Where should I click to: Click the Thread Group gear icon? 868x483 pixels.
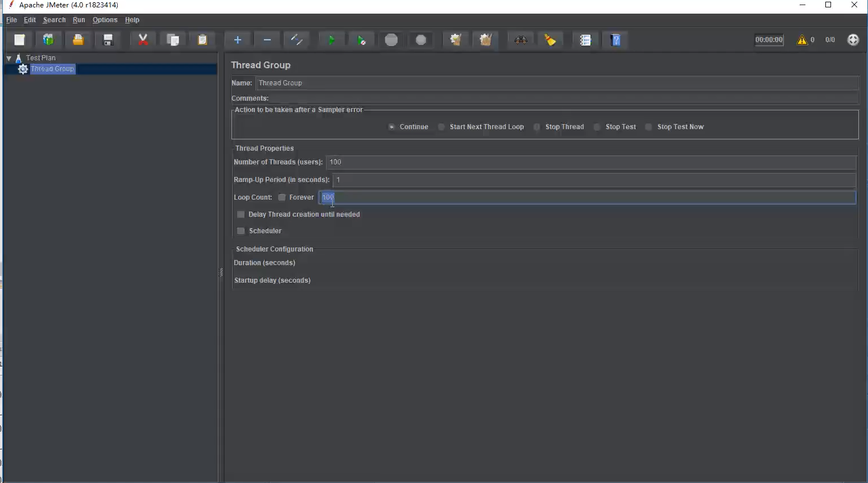[x=23, y=69]
